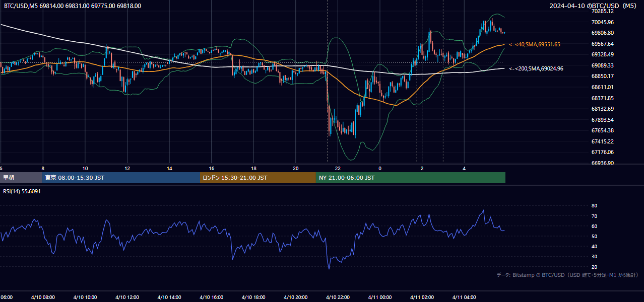Image resolution: width=644 pixels, height=302 pixels.
Task: Click the 2024-04-10 のBTC/USD (M5) title
Action: click(x=593, y=6)
